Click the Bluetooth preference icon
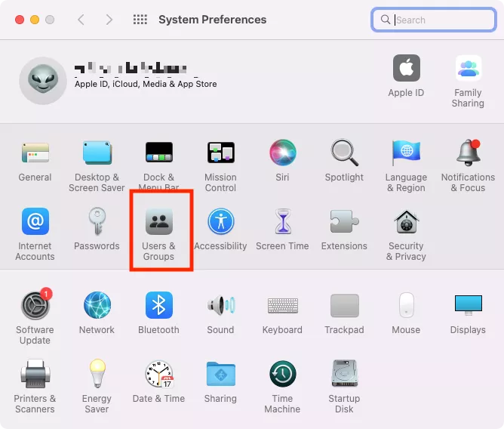Viewport: 504px width, 429px height. coord(158,305)
